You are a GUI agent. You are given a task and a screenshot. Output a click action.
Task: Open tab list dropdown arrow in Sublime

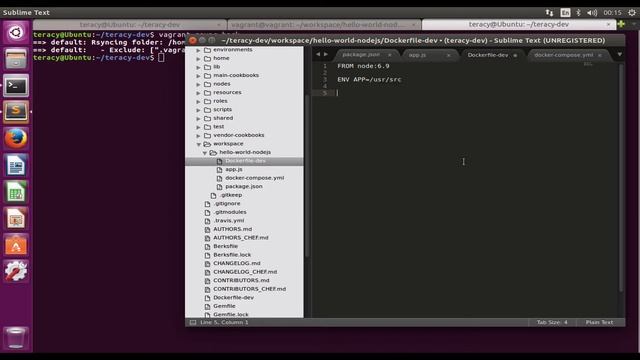619,54
